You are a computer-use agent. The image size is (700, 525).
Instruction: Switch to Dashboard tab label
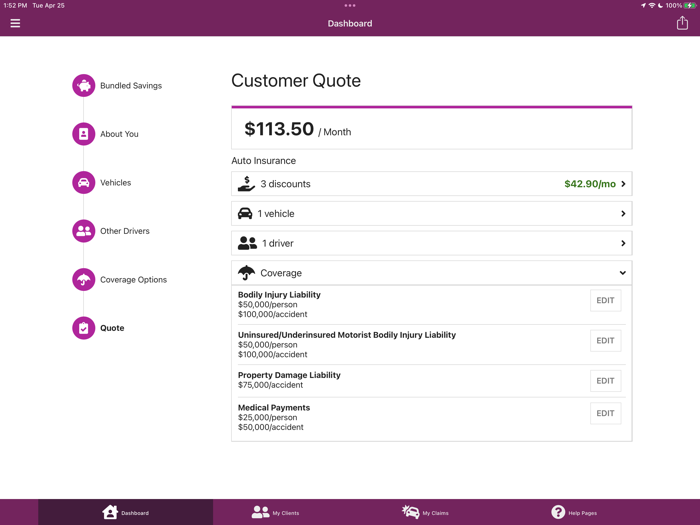click(135, 513)
